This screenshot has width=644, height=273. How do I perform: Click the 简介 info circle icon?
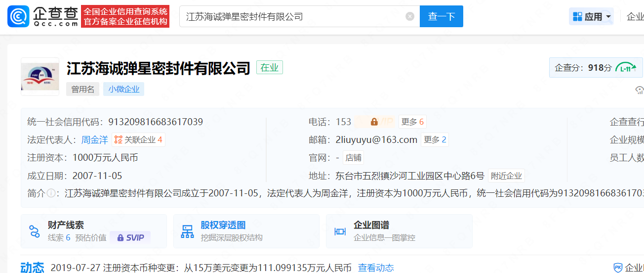click(x=51, y=193)
